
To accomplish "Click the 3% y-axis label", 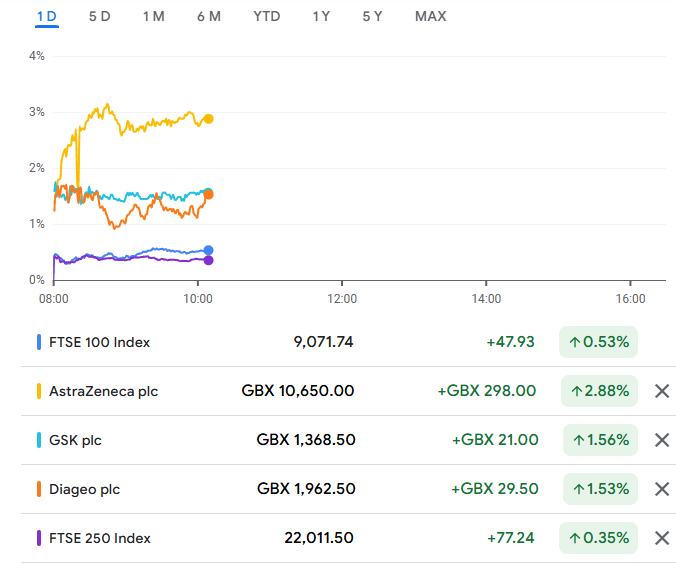I will (x=37, y=112).
